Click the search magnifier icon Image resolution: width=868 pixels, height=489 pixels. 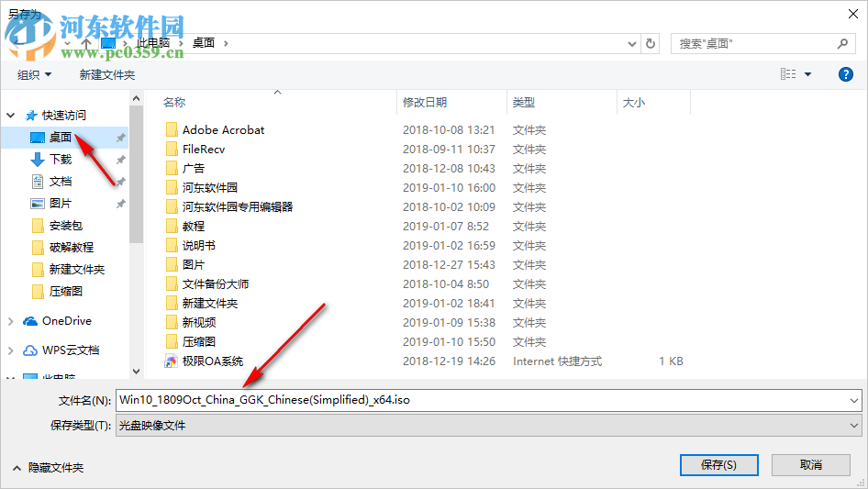pos(842,43)
